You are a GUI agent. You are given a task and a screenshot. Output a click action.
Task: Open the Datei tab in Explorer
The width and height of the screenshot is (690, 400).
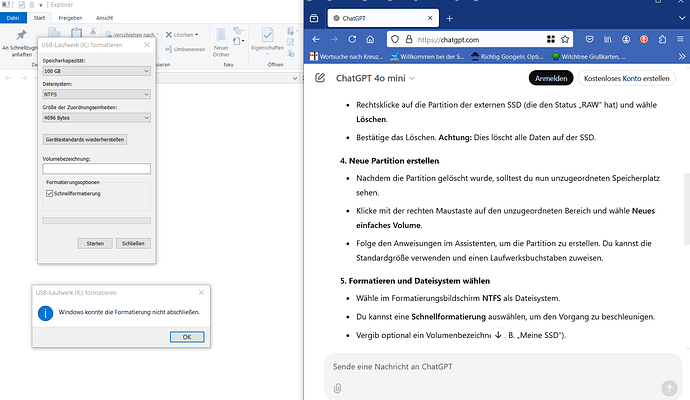[x=13, y=18]
